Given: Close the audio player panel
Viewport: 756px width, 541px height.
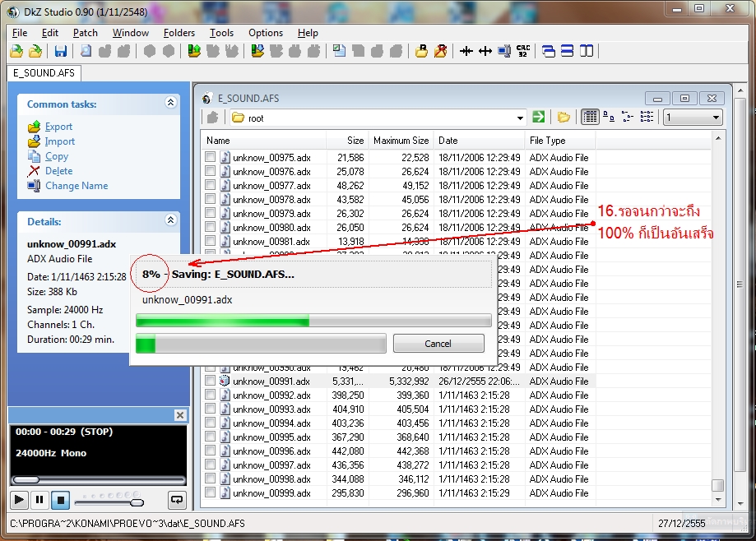Looking at the screenshot, I should [x=180, y=415].
